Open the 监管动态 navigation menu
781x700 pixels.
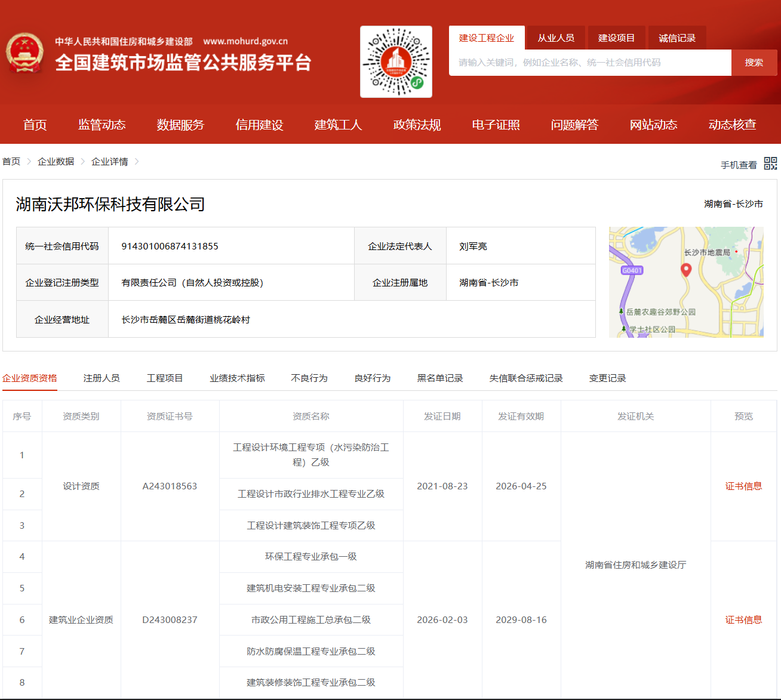102,125
